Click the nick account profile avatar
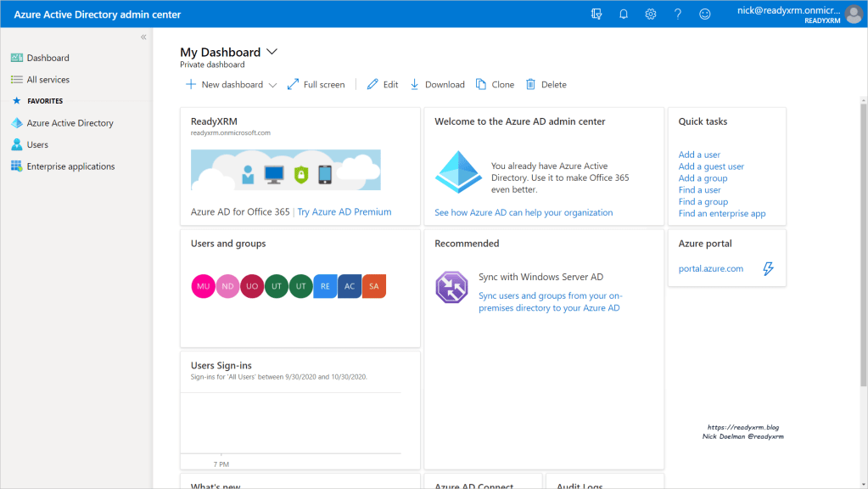This screenshot has height=489, width=868. [853, 14]
